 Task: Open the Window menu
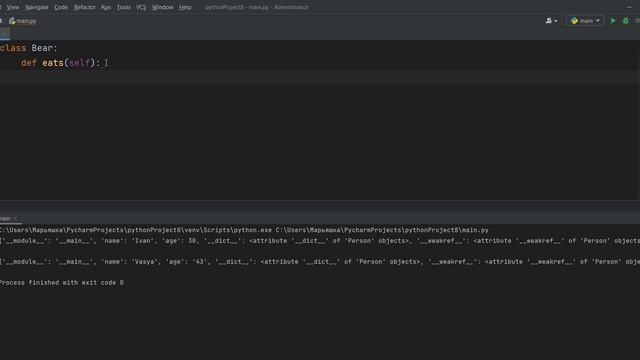pyautogui.click(x=162, y=7)
